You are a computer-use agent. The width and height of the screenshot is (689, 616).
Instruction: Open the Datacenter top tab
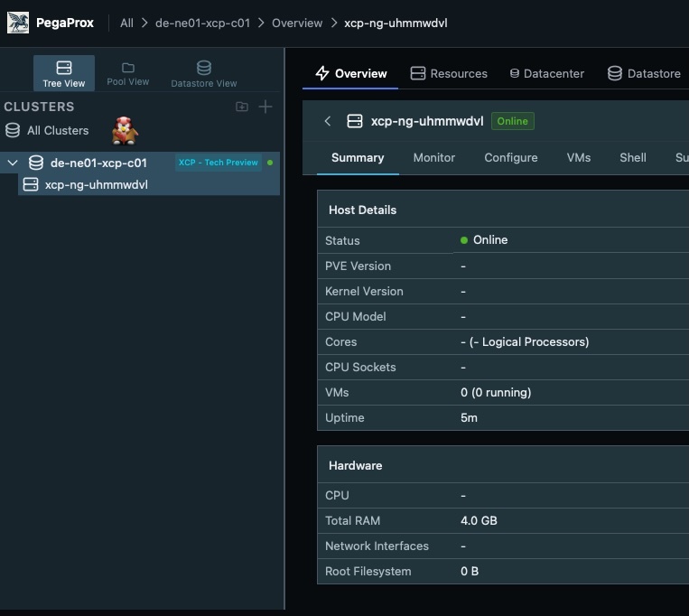click(547, 73)
